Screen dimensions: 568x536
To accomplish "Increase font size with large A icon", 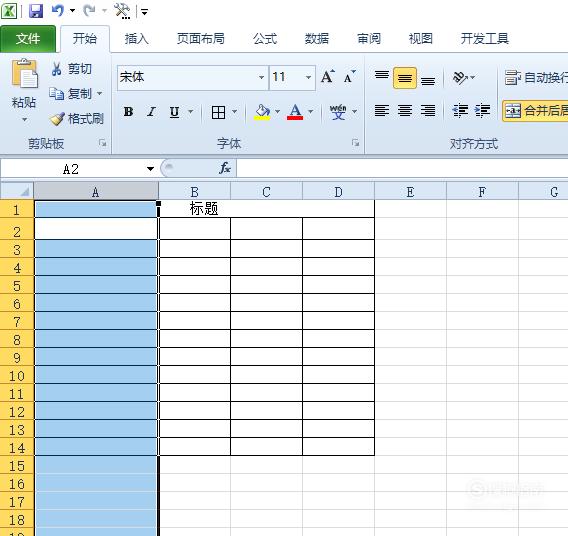I will pos(327,77).
